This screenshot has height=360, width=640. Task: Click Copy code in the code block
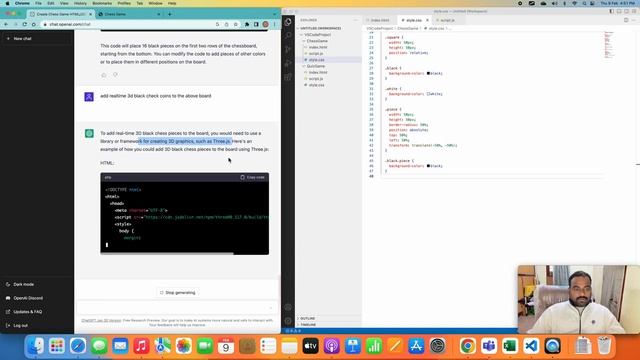[x=252, y=178]
